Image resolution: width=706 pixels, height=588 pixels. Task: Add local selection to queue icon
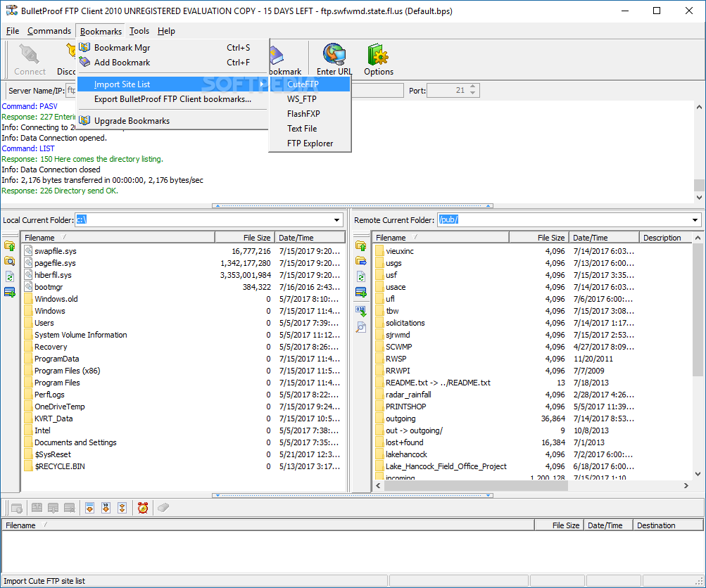[9, 292]
